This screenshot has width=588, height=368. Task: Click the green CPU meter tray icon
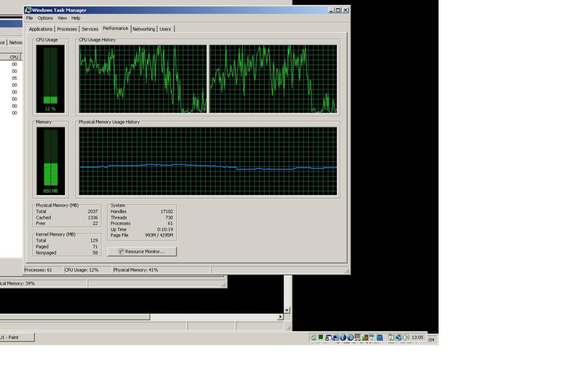(321, 337)
